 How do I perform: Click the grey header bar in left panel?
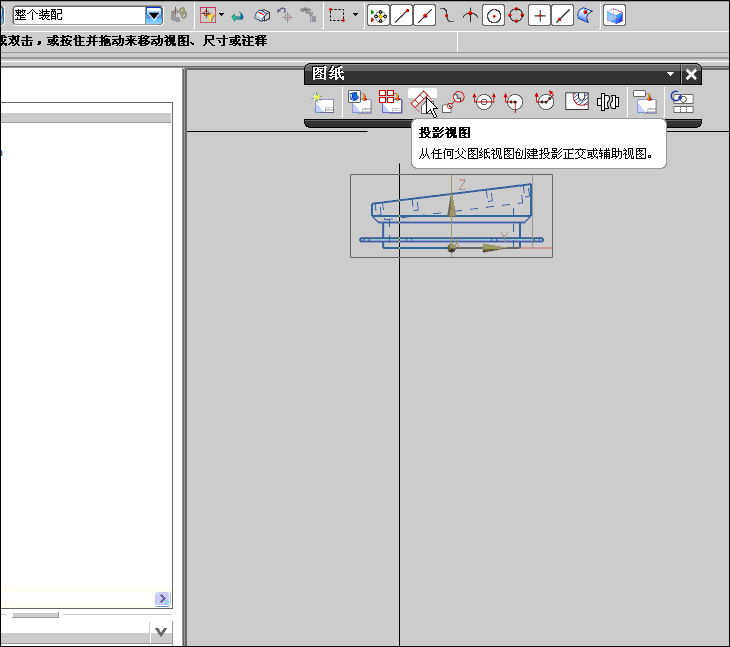[x=86, y=117]
